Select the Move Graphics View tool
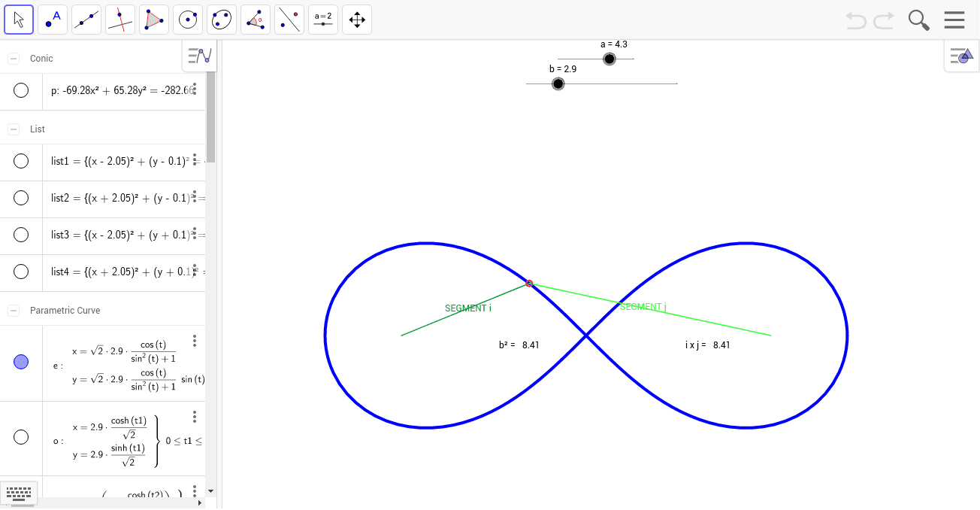Screen dimensions: 980x510 [357, 20]
